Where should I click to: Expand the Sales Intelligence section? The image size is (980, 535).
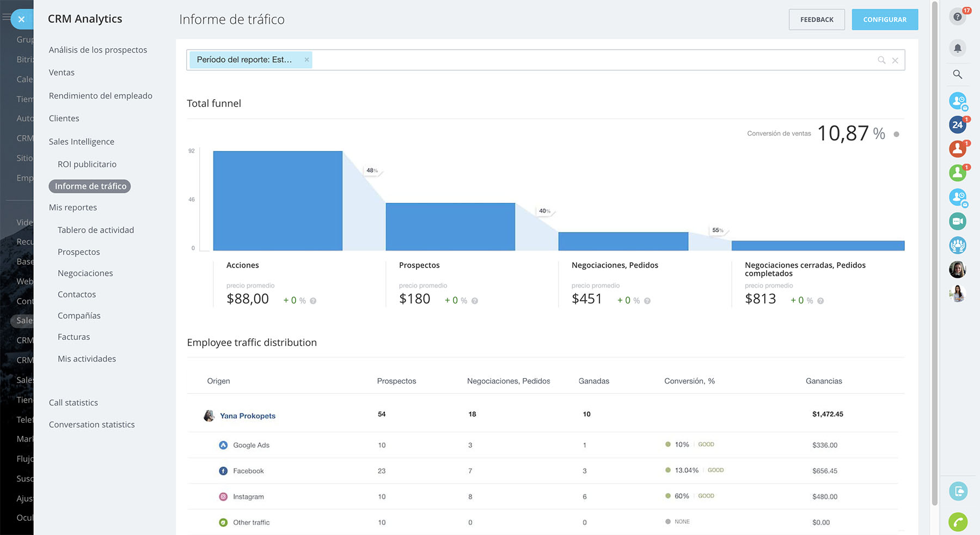(82, 142)
